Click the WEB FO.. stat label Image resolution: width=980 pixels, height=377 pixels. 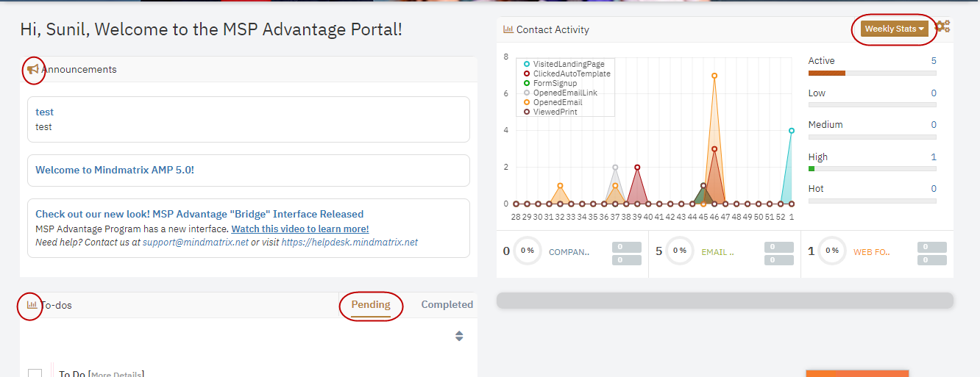pos(872,252)
